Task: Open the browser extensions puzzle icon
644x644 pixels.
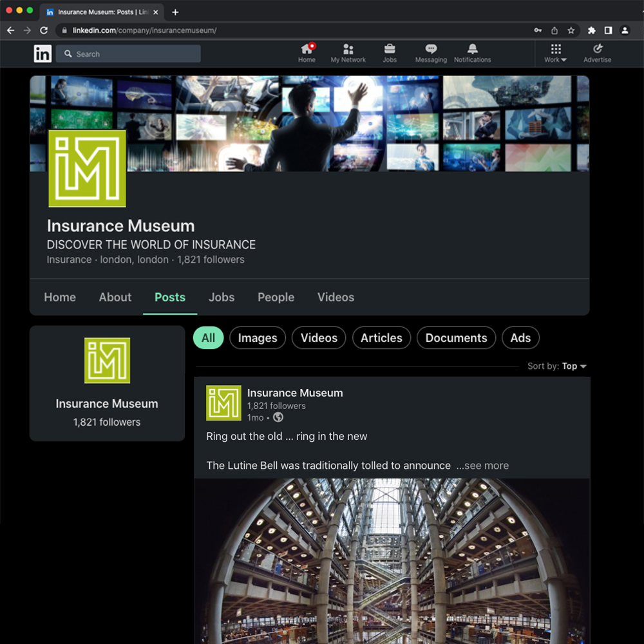Action: click(591, 30)
